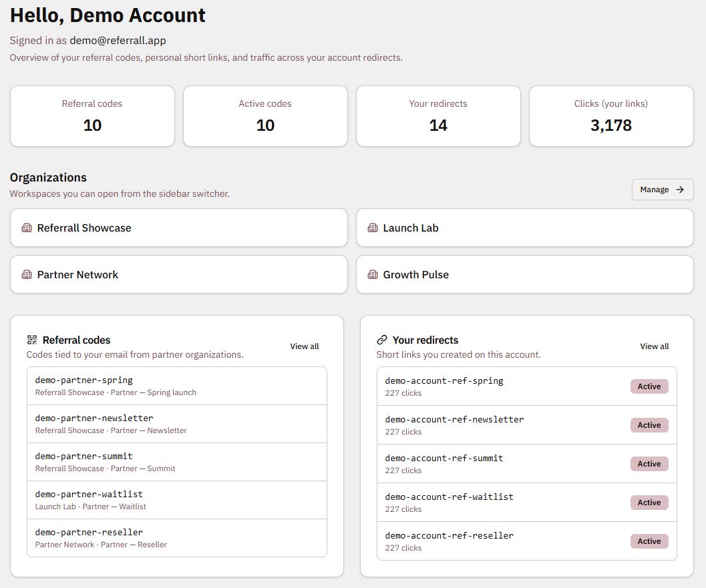706x588 pixels.
Task: Toggle the Active badge on demo-account-ref-reseller
Action: [x=649, y=541]
